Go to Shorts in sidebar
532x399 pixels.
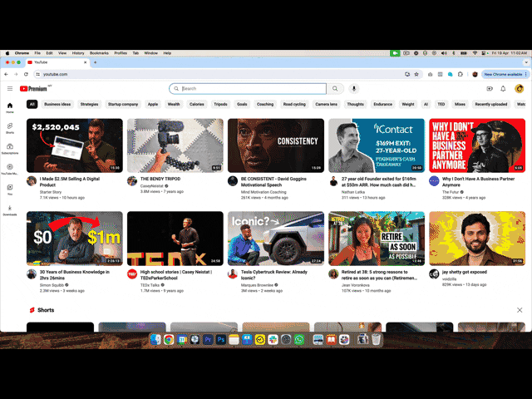[x=10, y=128]
